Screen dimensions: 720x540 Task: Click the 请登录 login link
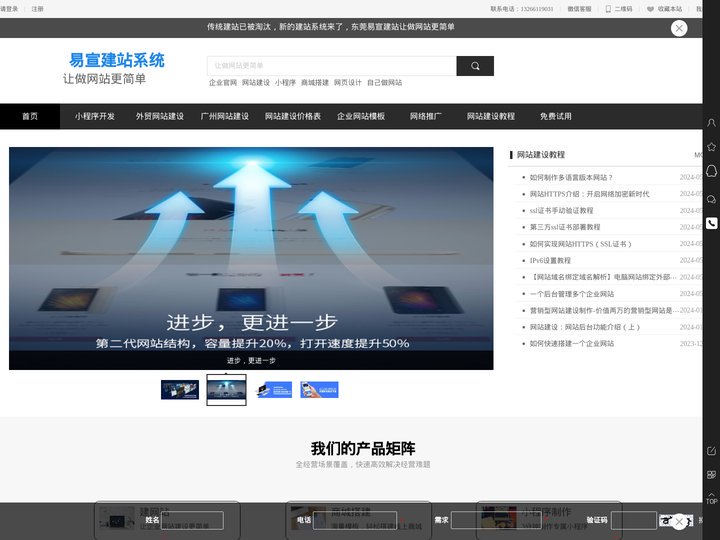pyautogui.click(x=9, y=9)
